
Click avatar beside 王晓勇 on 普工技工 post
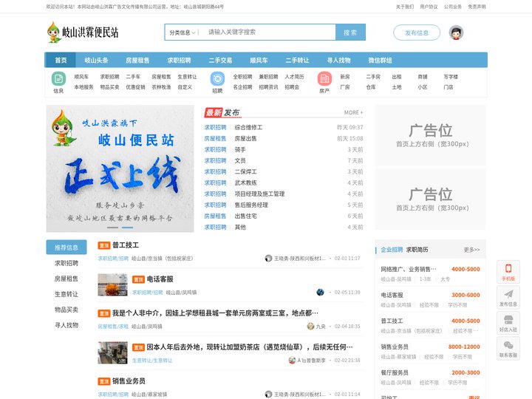click(x=268, y=258)
